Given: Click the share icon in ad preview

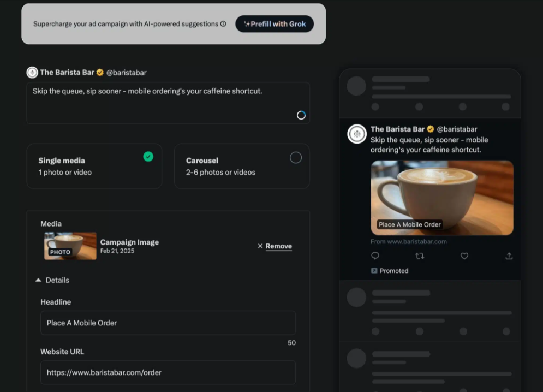Looking at the screenshot, I should pyautogui.click(x=509, y=256).
